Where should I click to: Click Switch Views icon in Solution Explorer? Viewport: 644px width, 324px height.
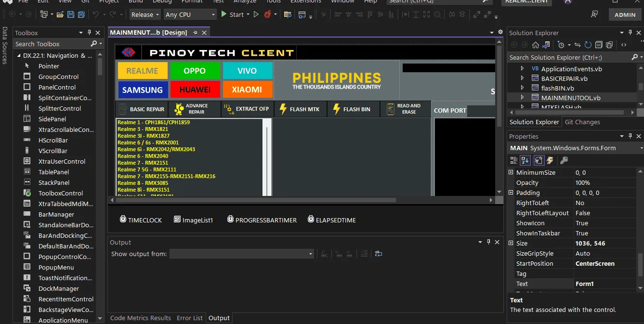pyautogui.click(x=546, y=45)
